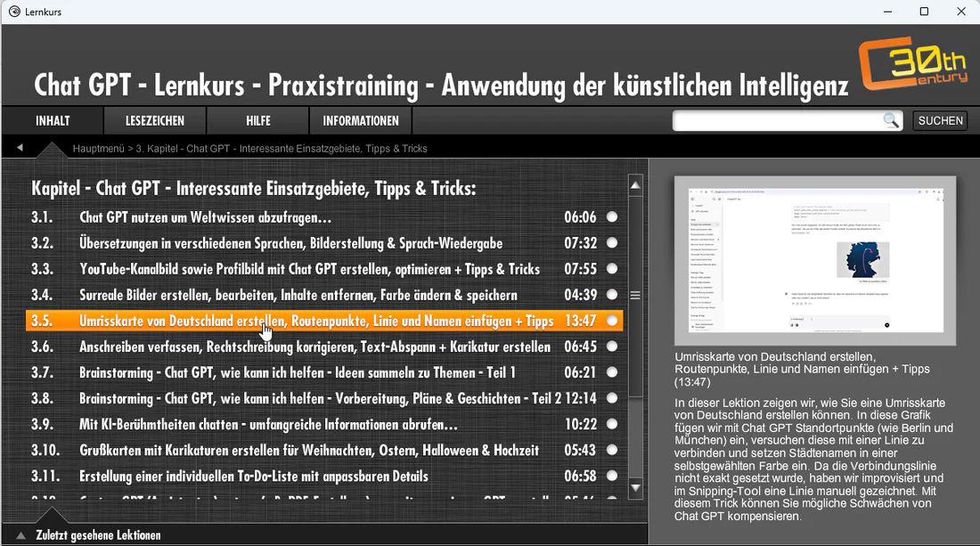Toggle the status circle for lesson 3.5
The width and height of the screenshot is (980, 546).
(x=612, y=321)
